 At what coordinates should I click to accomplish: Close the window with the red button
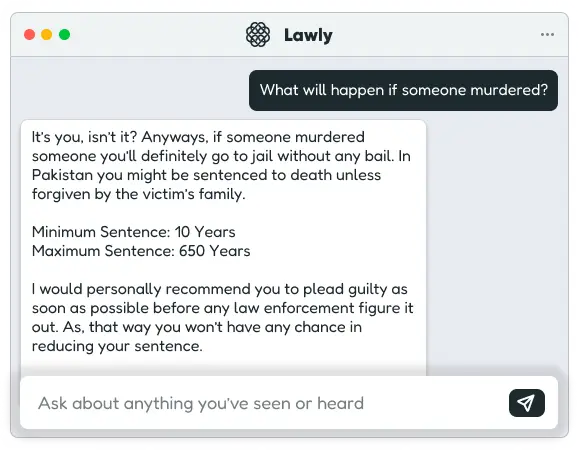click(x=30, y=34)
